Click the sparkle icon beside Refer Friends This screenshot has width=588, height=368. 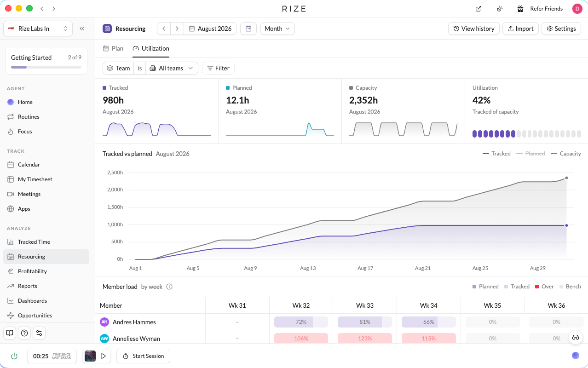(500, 9)
